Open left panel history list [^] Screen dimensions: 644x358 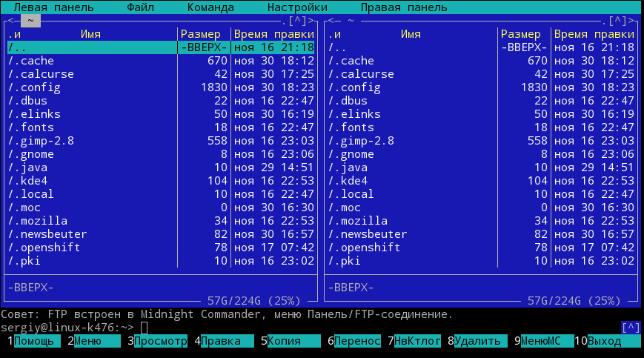[297, 21]
